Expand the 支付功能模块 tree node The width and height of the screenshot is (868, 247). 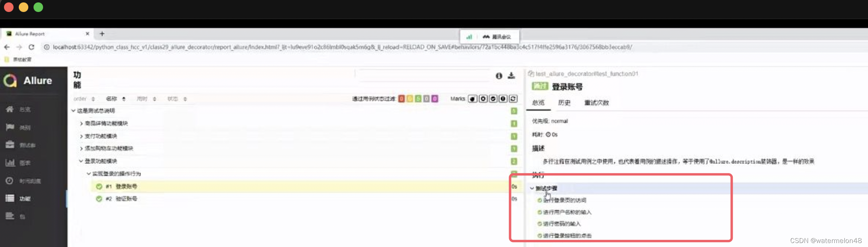[81, 136]
